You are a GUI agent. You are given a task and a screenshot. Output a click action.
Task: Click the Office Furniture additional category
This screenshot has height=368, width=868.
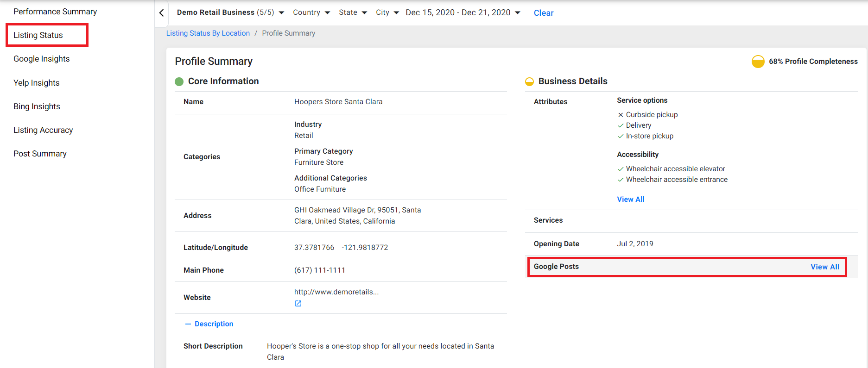320,189
